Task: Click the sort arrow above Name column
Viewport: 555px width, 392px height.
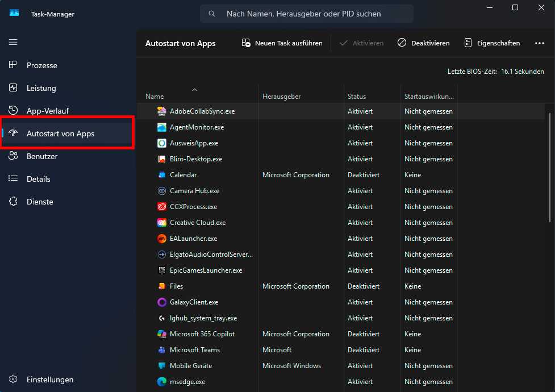Action: 194,90
